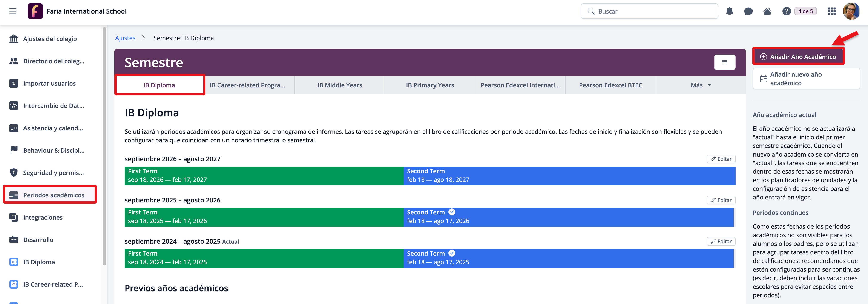868x304 pixels.
Task: Switch to IB Middle Years tab
Action: pyautogui.click(x=339, y=85)
